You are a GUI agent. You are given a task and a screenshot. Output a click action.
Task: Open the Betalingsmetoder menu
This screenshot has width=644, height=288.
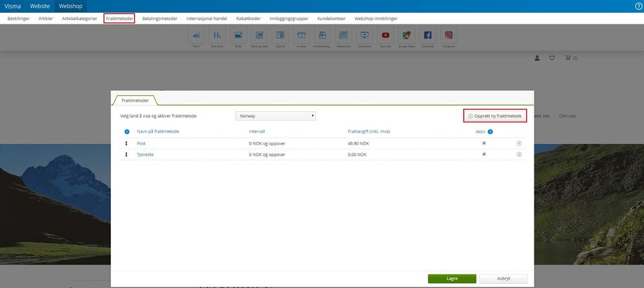point(160,19)
